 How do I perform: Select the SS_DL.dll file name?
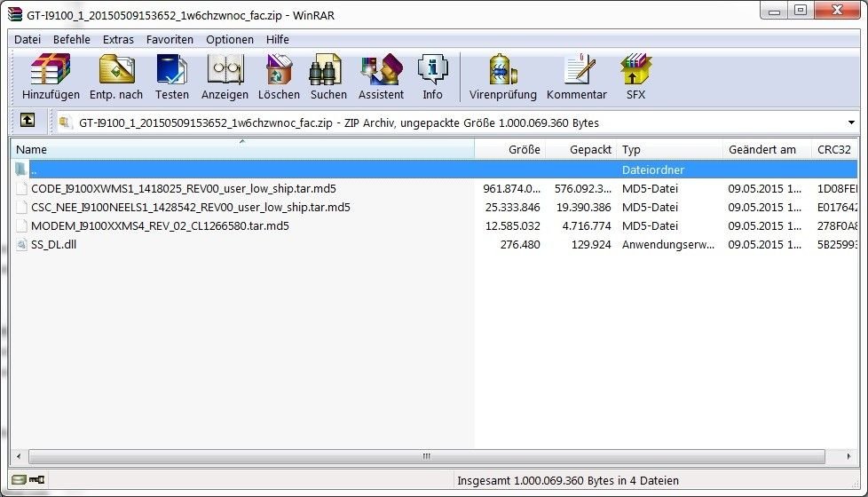pyautogui.click(x=54, y=245)
